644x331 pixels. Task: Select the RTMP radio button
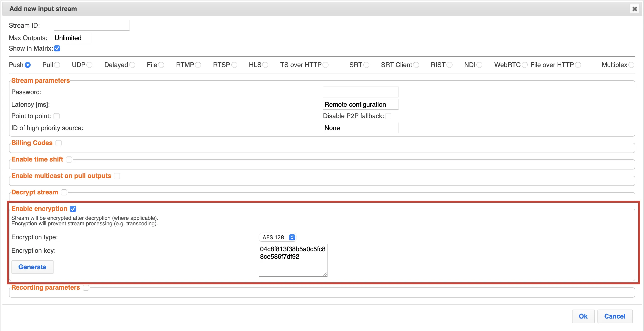(198, 65)
